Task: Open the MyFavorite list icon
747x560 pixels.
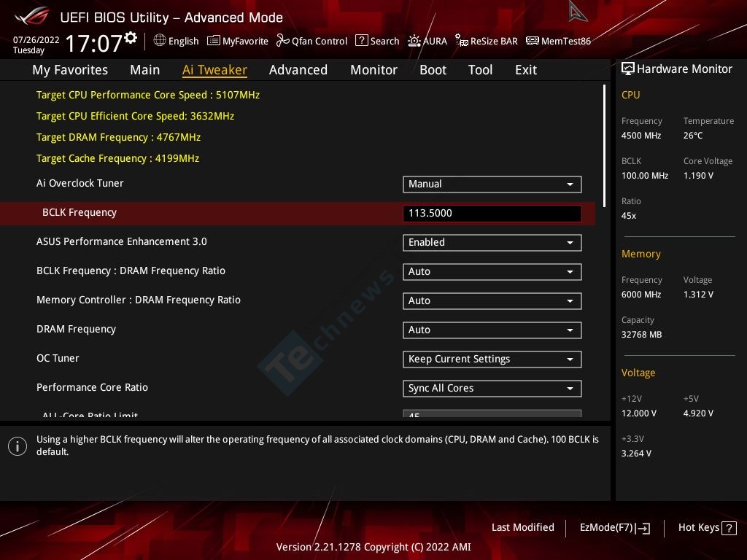Action: point(214,41)
